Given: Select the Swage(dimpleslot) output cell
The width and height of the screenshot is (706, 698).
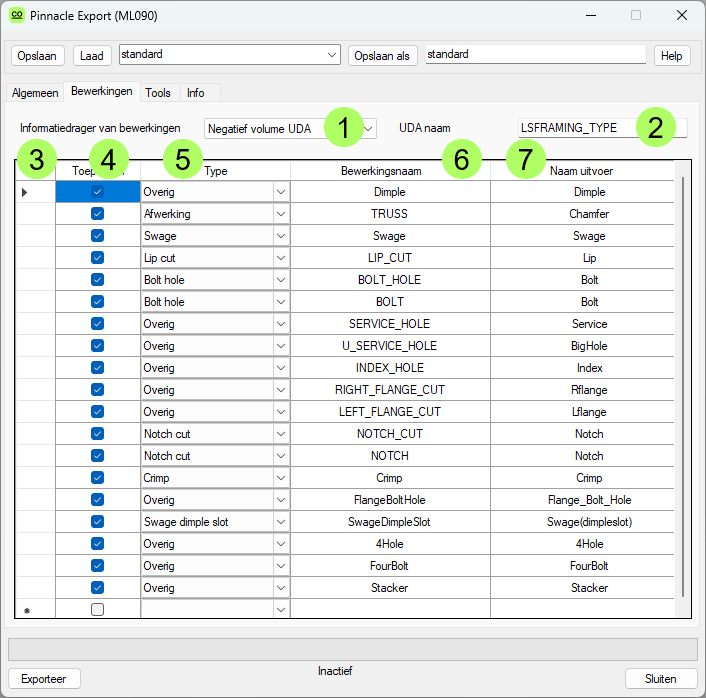Looking at the screenshot, I should point(582,522).
